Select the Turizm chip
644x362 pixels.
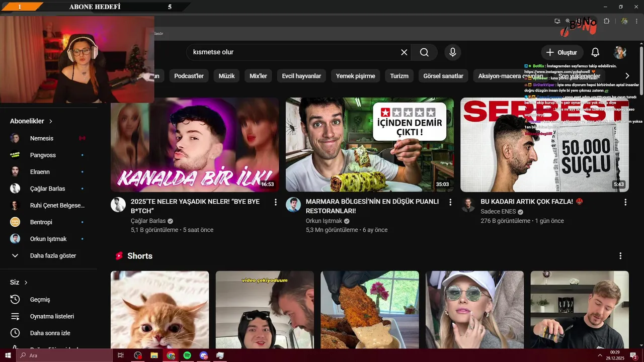(399, 76)
